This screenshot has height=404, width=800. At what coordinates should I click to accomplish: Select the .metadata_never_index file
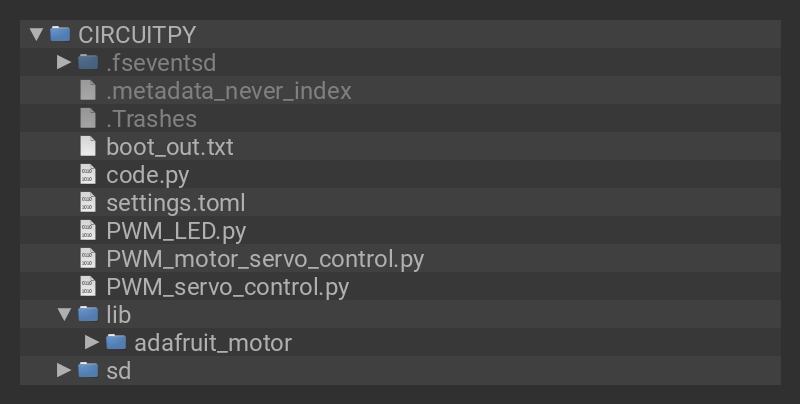pyautogui.click(x=229, y=91)
